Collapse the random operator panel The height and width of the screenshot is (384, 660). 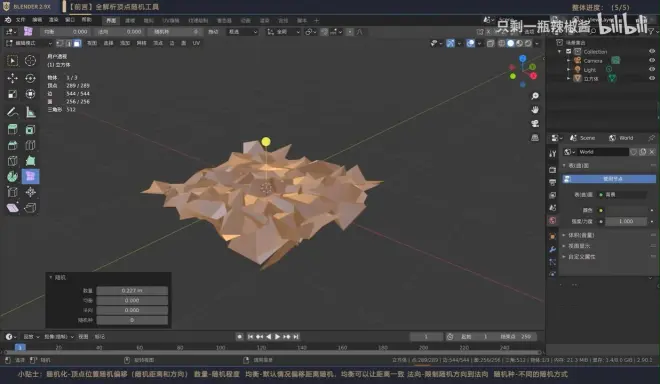point(51,277)
